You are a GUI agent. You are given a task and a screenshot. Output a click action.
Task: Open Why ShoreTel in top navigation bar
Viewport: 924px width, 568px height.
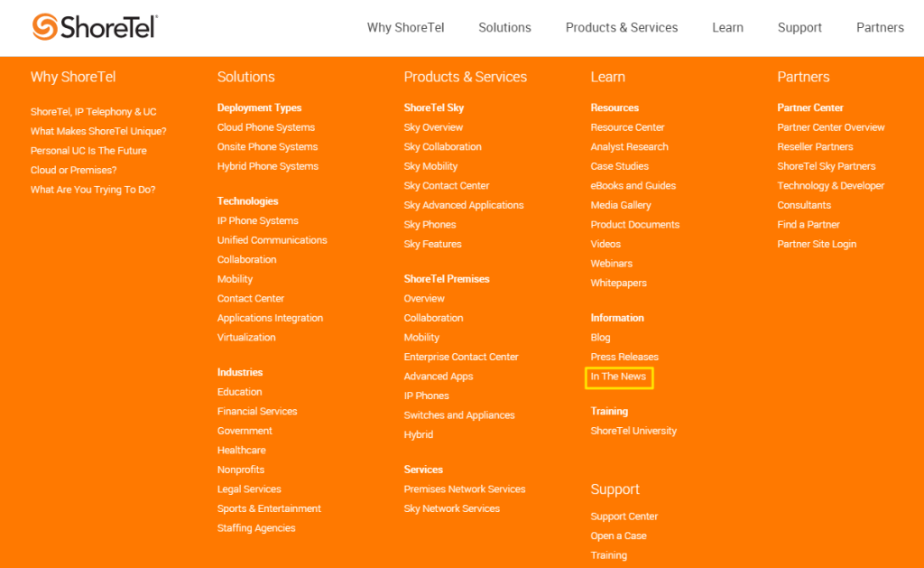(x=405, y=28)
